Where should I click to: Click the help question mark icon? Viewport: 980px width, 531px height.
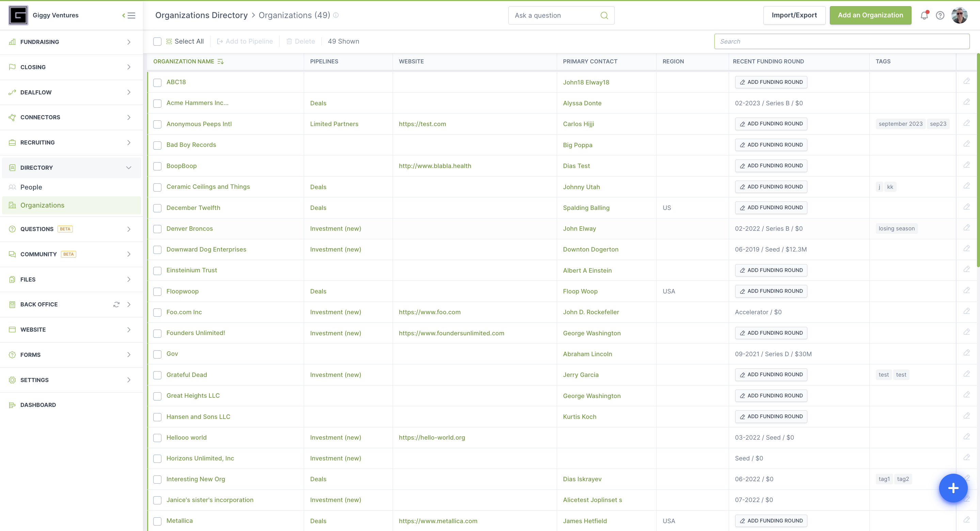[x=940, y=14]
